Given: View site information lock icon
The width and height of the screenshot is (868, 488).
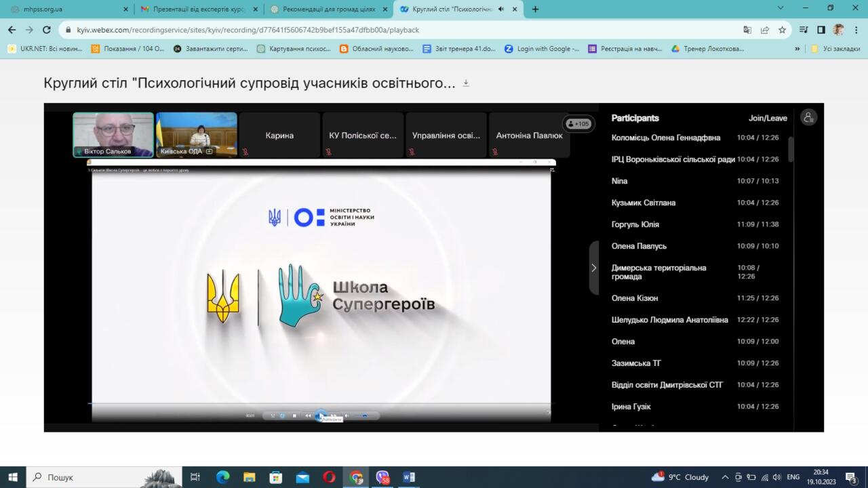Looking at the screenshot, I should pyautogui.click(x=68, y=30).
